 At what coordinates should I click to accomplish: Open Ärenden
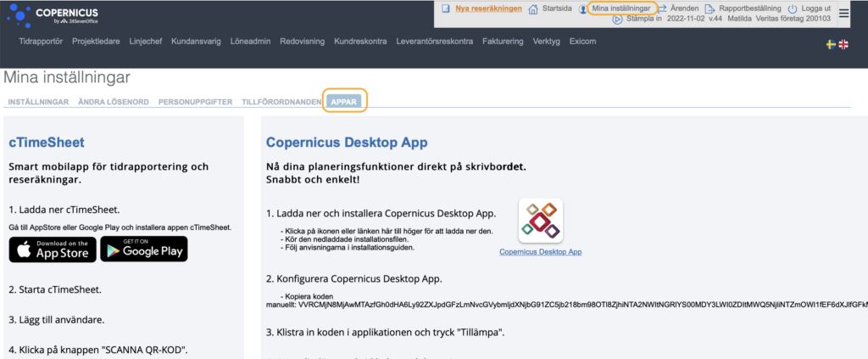(x=684, y=8)
